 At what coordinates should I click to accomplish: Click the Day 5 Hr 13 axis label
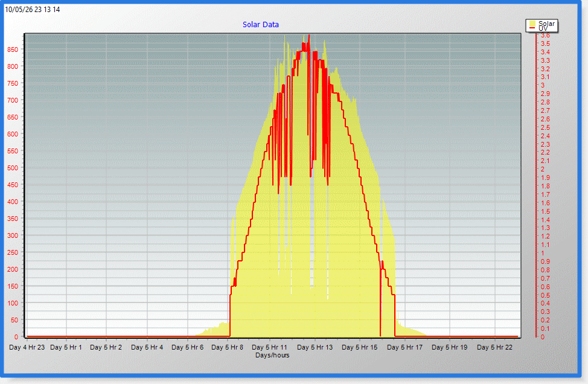coord(315,347)
